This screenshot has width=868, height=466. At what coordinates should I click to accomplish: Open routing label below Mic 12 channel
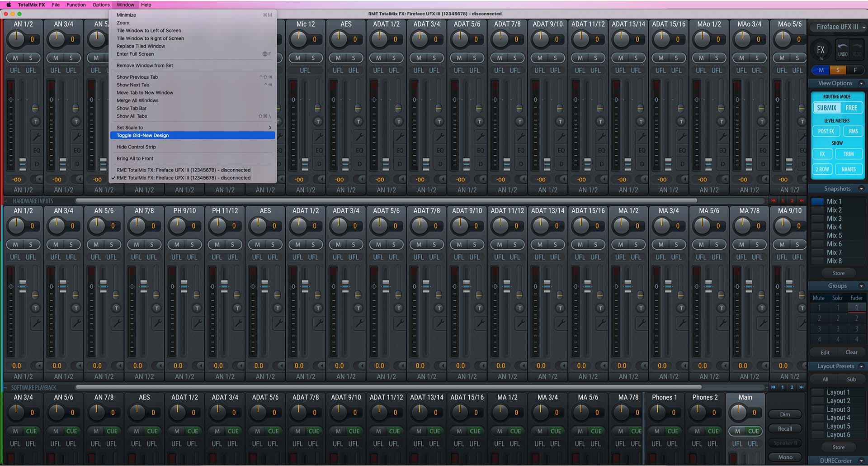pos(306,190)
